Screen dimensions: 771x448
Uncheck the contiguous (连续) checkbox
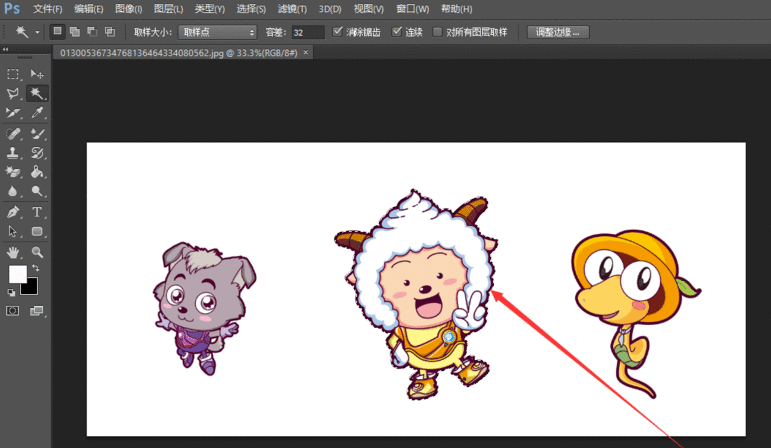point(398,32)
